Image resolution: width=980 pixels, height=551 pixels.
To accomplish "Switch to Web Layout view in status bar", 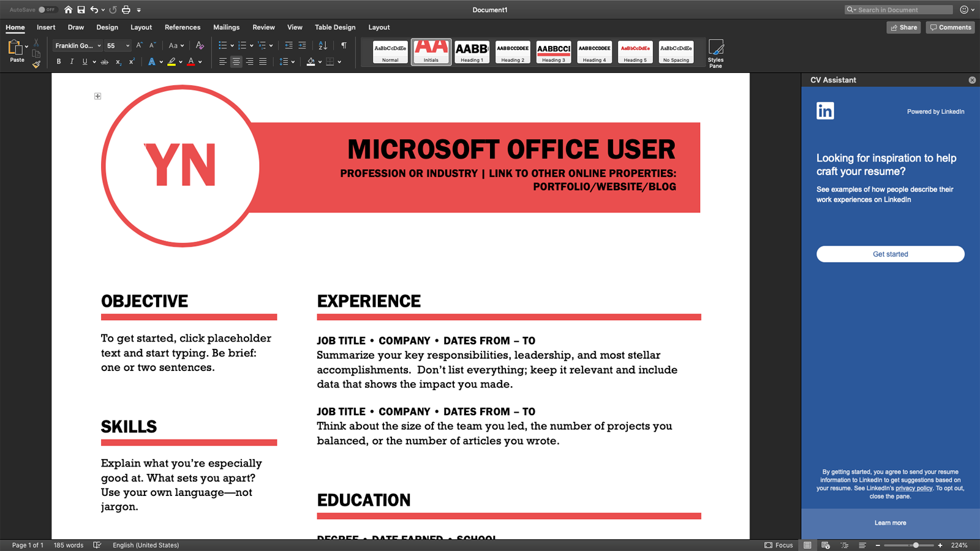I will point(826,545).
